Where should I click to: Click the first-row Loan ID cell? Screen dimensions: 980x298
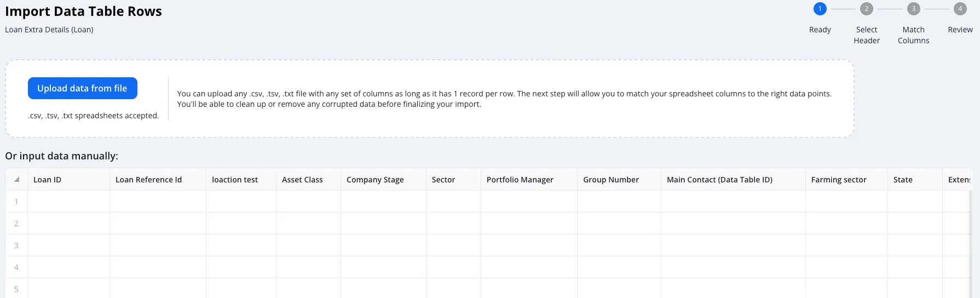68,202
